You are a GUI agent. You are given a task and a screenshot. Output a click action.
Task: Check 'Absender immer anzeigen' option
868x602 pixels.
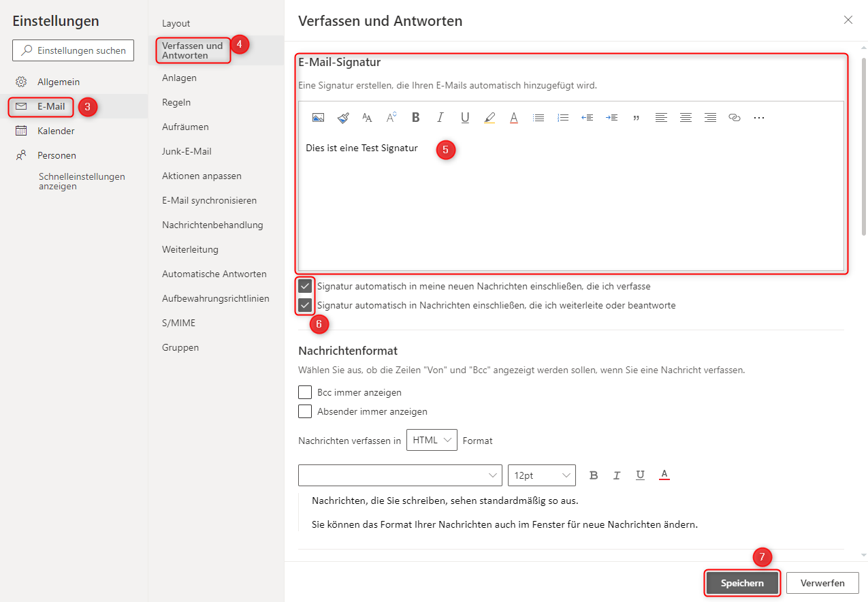coord(305,411)
